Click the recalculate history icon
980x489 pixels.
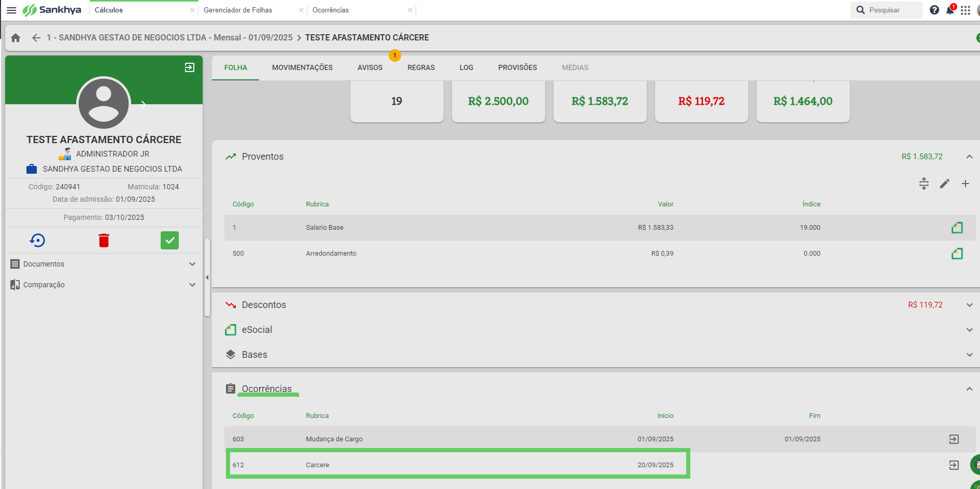(x=37, y=240)
